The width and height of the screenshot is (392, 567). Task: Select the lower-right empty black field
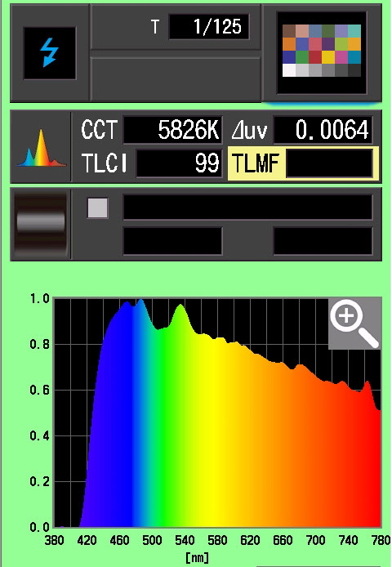[323, 241]
